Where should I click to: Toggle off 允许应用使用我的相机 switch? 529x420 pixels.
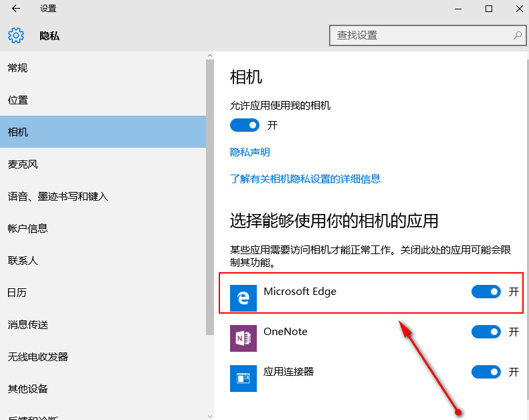[245, 125]
